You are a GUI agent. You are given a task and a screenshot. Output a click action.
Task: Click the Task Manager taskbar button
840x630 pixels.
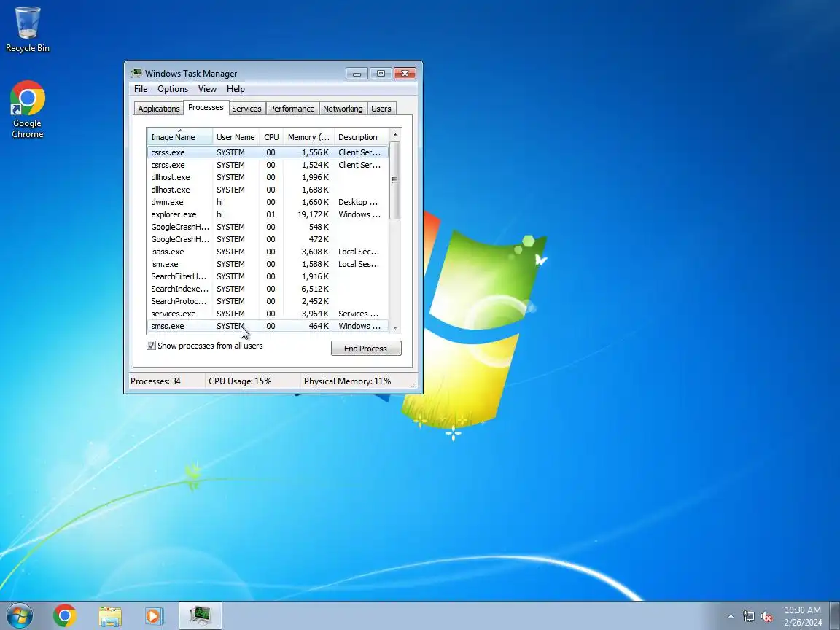point(200,615)
